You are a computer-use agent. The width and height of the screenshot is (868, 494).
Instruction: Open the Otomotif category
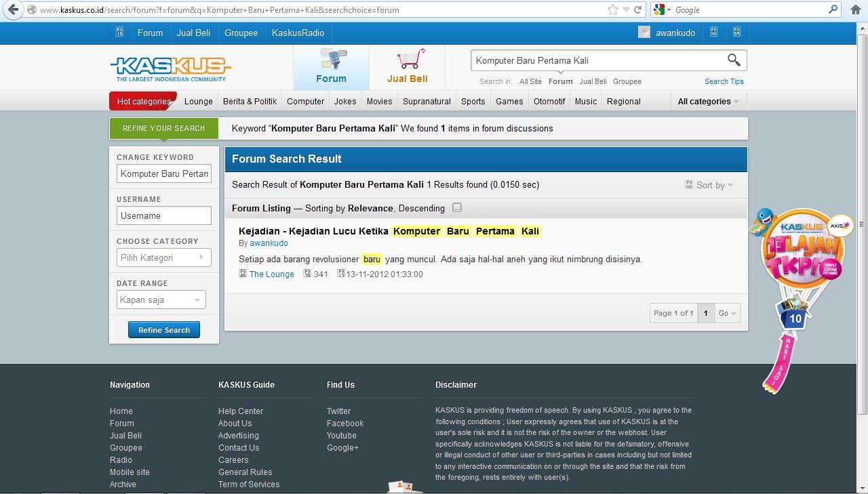(x=549, y=102)
